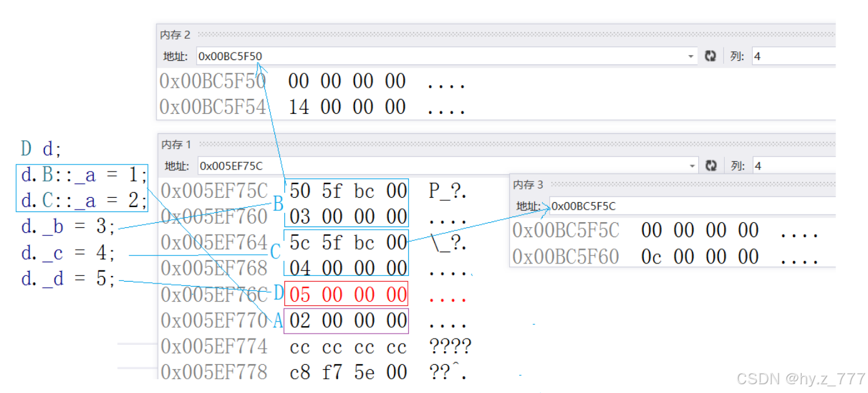Click address field showing 0x00BC5F50
This screenshot has width=868, height=393.
point(447,56)
